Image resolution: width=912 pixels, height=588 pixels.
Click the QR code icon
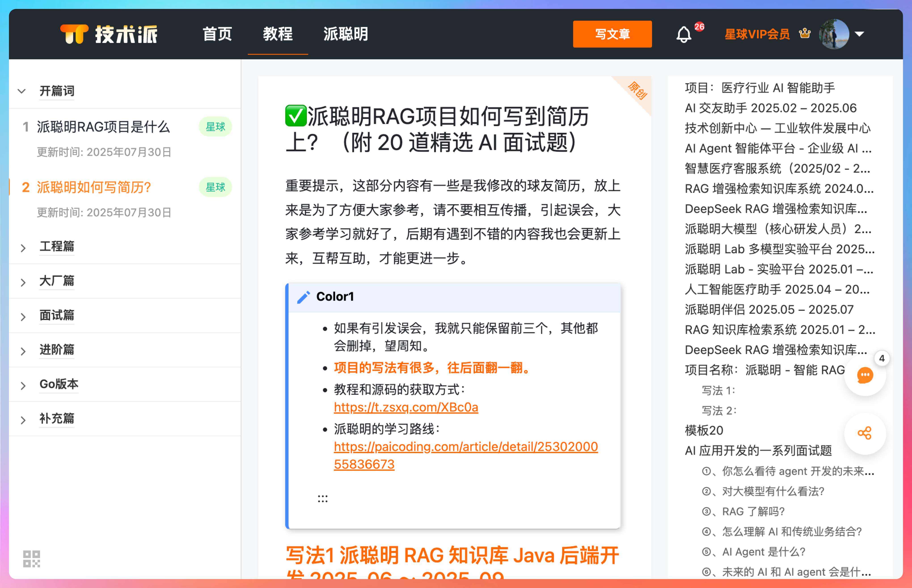[x=31, y=558]
